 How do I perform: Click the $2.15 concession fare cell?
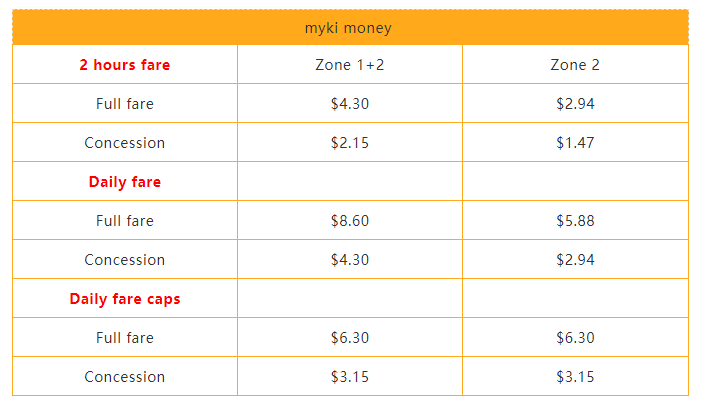point(350,143)
